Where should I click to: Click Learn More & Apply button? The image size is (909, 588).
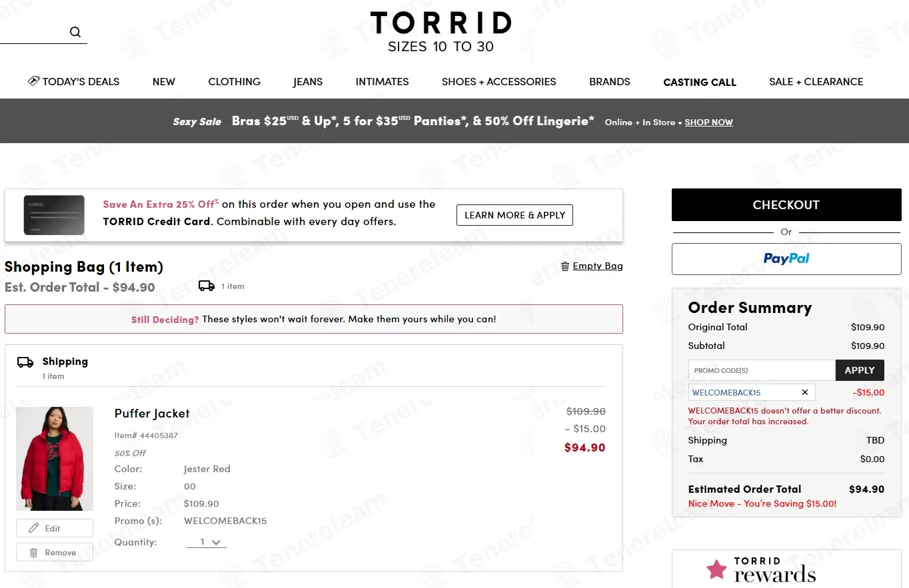[514, 215]
